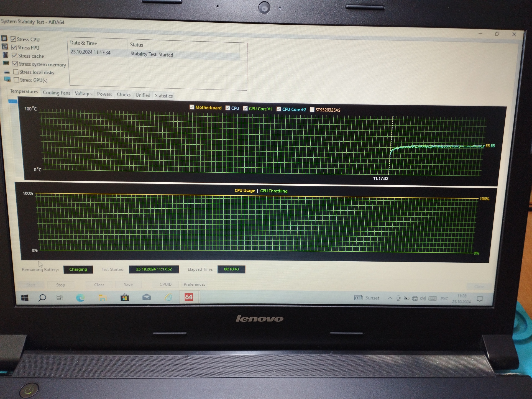Viewport: 532px width, 399px height.
Task: Open File Explorer from taskbar
Action: [x=102, y=298]
